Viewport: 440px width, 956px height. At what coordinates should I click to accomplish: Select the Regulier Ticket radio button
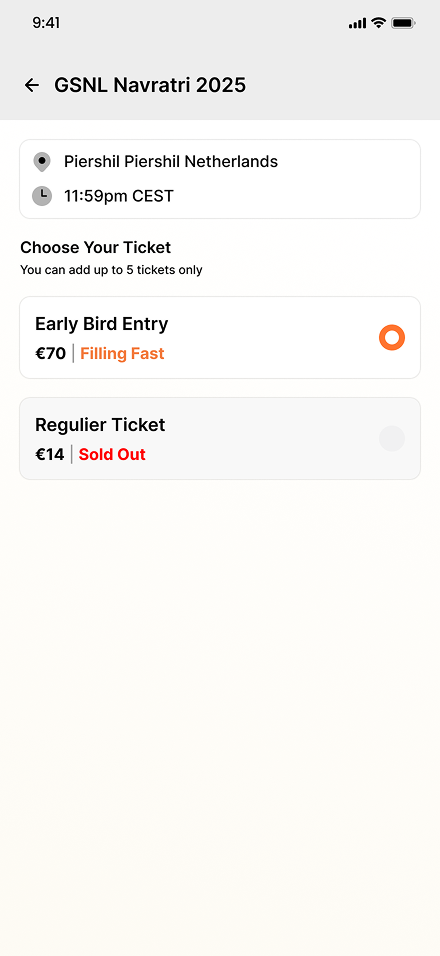[392, 438]
